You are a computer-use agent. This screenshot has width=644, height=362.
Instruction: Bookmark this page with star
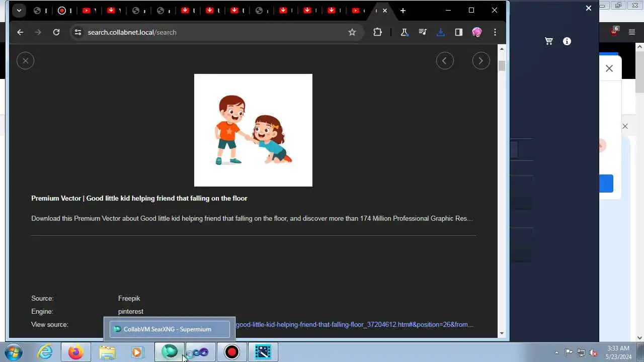(352, 32)
